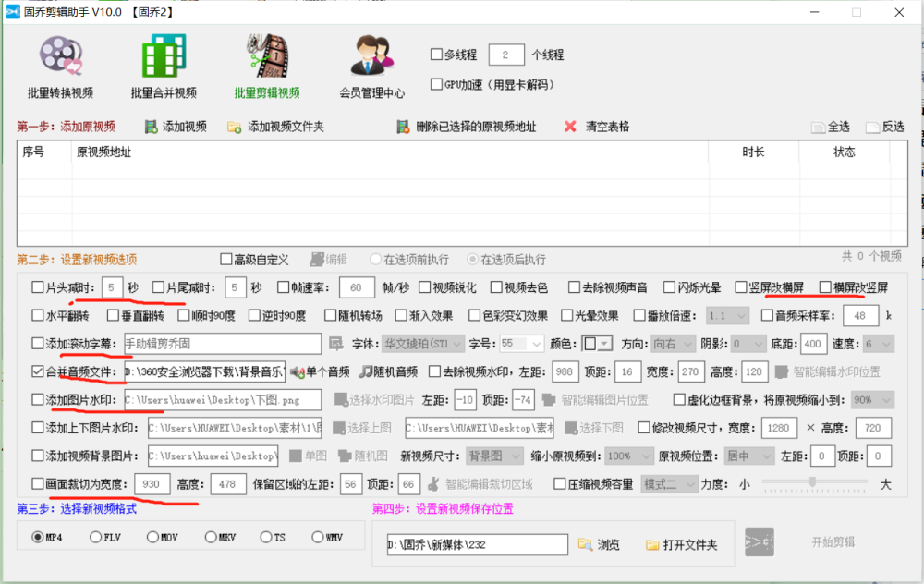Uncheck the 合并音频文件 checkbox
Screen dimensions: 924x584
tap(38, 371)
